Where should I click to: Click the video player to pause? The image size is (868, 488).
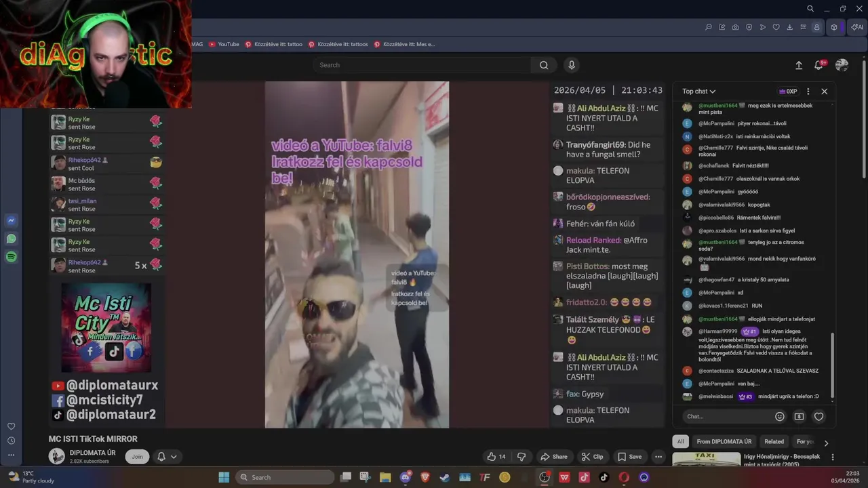(357, 255)
